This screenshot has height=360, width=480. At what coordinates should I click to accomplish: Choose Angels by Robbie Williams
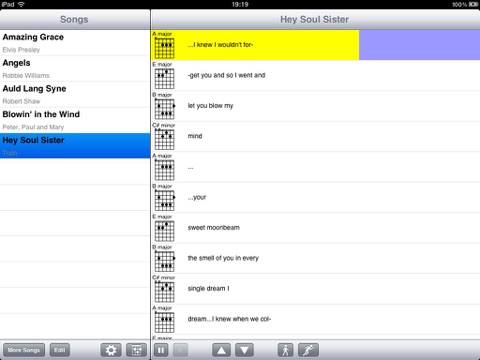coord(75,69)
